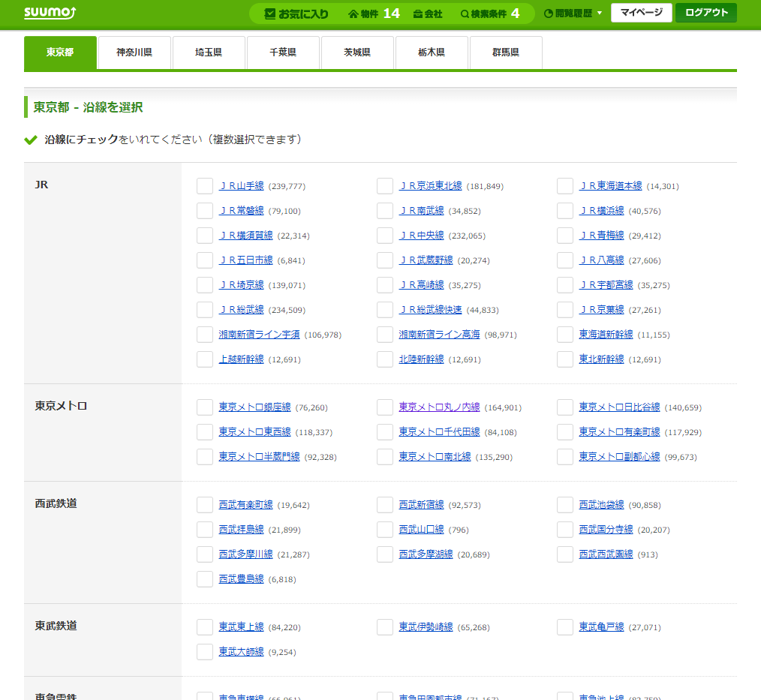This screenshot has height=700, width=761.
Task: Open the 湘南新宿ライン宇須 link
Action: point(259,334)
